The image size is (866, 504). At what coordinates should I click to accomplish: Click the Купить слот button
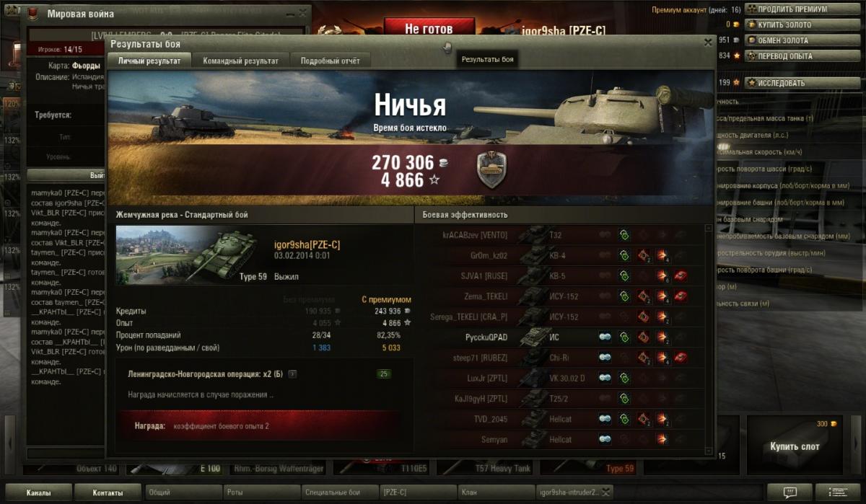click(794, 446)
